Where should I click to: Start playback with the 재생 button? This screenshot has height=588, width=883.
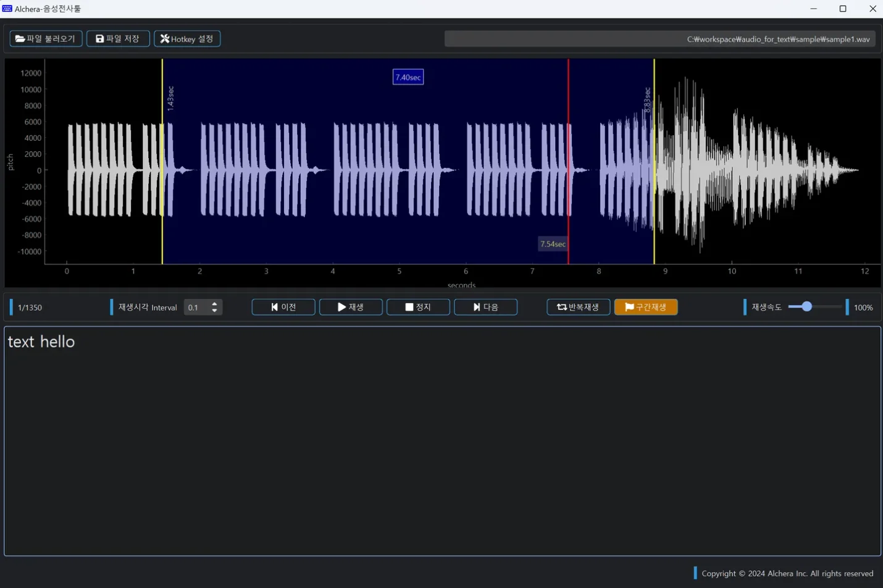[x=351, y=307]
